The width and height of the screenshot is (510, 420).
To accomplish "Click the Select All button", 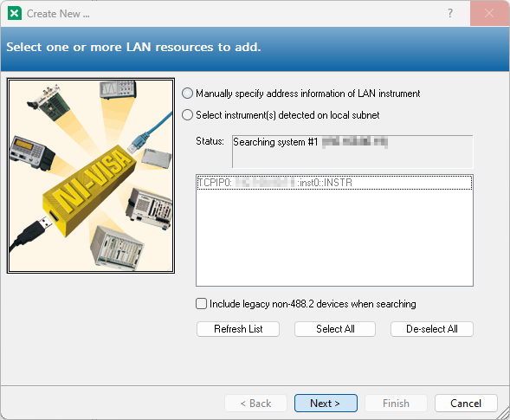I will (335, 329).
